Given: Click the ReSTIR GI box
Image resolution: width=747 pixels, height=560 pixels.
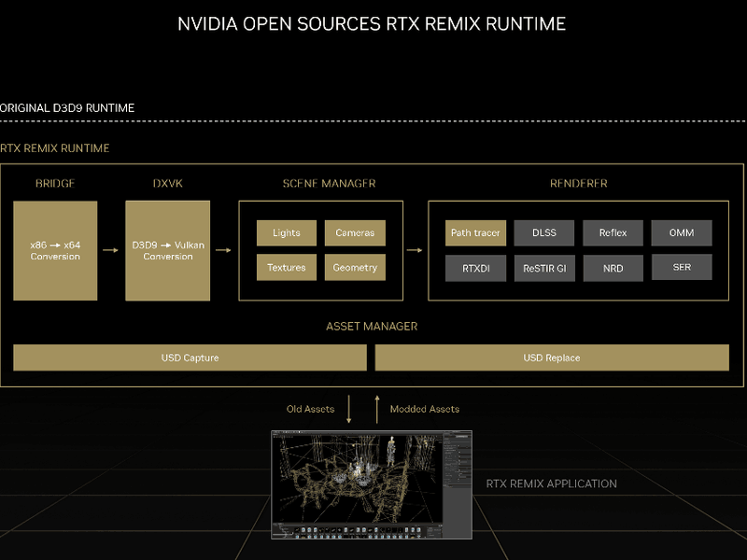Looking at the screenshot, I should pos(544,268).
